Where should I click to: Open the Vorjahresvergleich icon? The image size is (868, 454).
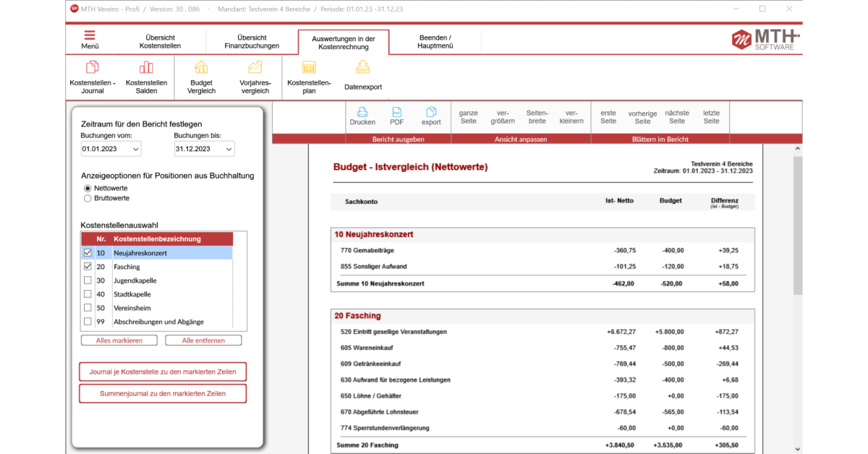coord(255,67)
